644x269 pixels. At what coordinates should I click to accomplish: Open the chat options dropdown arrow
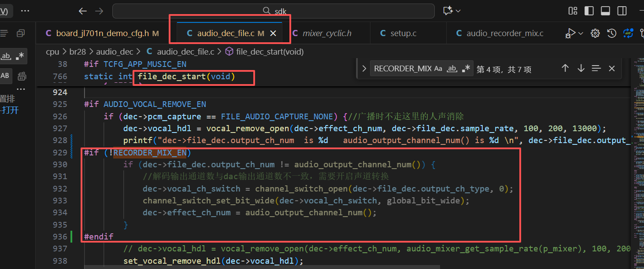click(x=458, y=11)
